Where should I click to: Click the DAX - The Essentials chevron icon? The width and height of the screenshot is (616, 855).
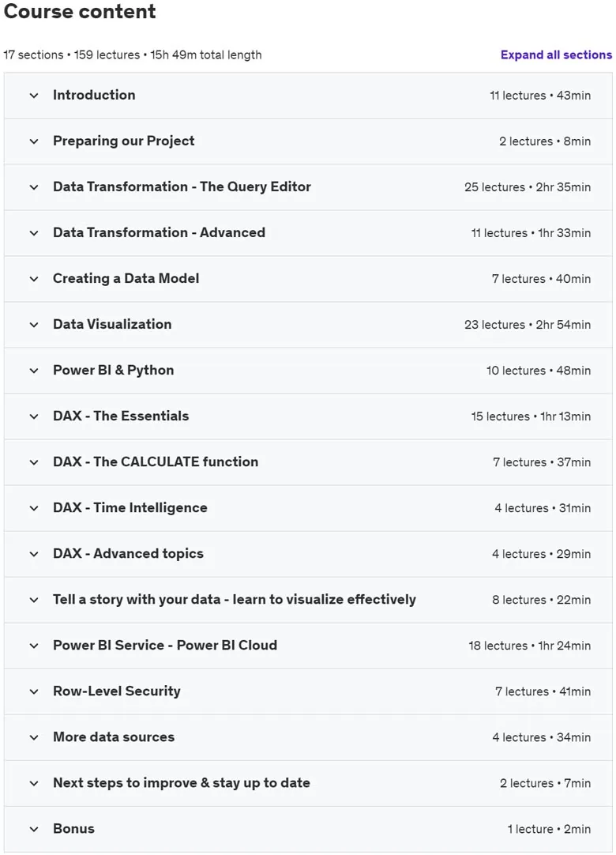[34, 416]
